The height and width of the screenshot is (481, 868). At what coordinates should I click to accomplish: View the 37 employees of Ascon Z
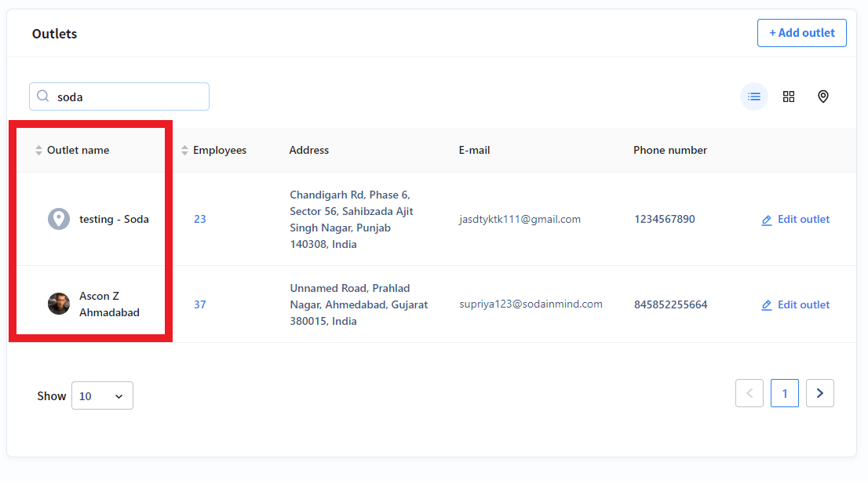(200, 304)
